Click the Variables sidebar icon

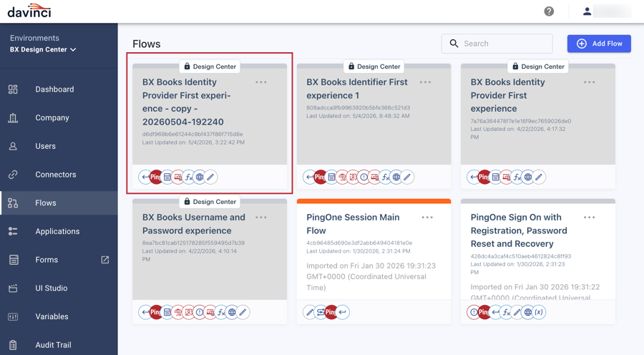pyautogui.click(x=13, y=317)
